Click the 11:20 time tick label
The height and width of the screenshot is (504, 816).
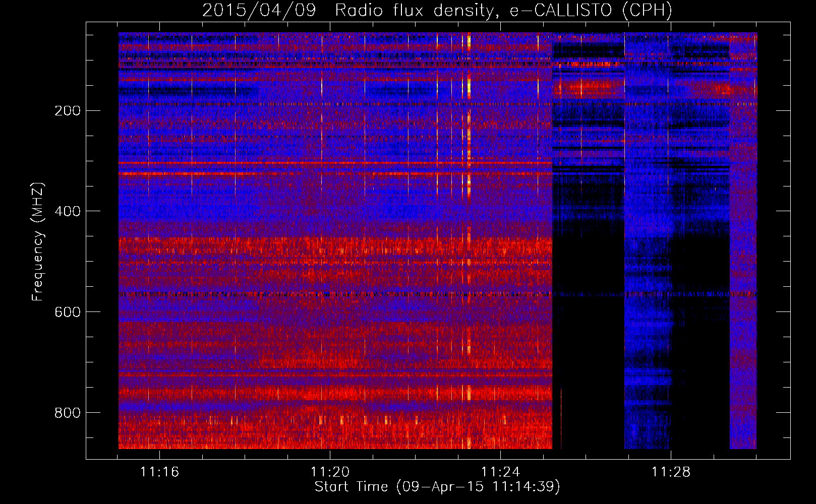330,472
